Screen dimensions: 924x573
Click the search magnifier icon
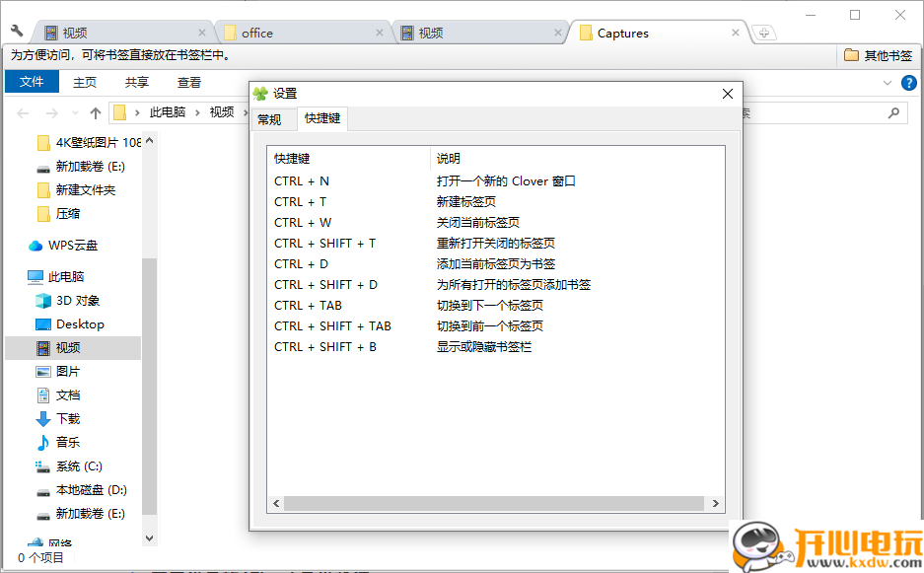click(894, 112)
